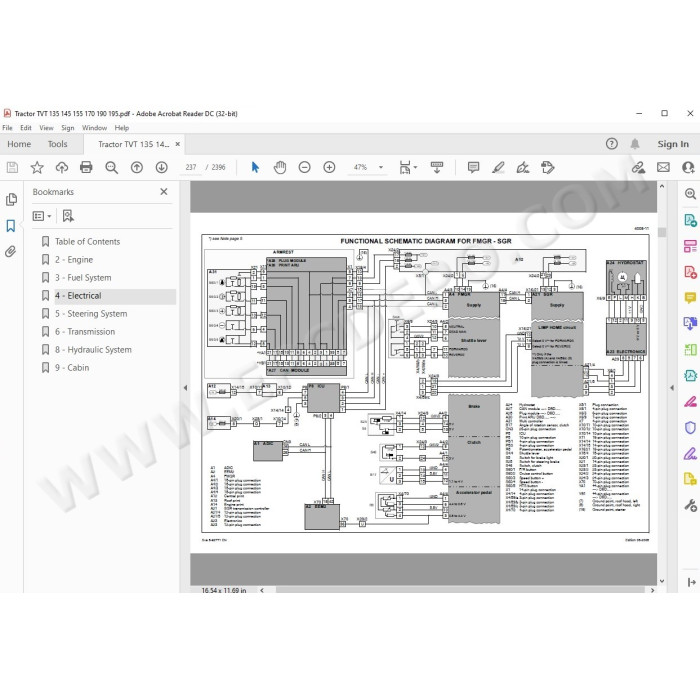Open the fit page options icon
The width and height of the screenshot is (700, 700).
[407, 167]
